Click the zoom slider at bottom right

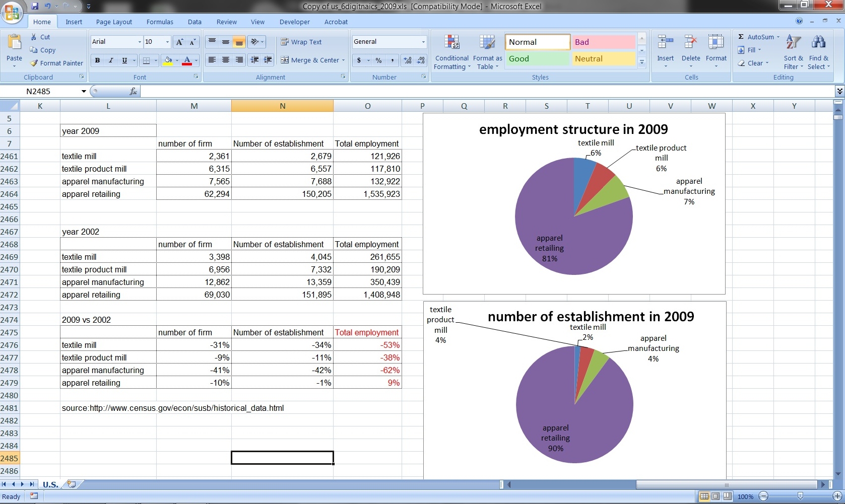(800, 496)
